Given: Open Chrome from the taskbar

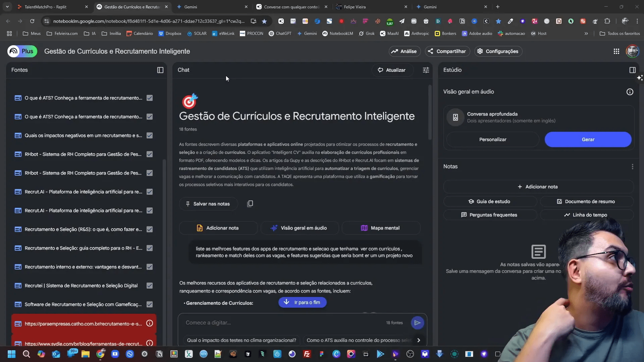Looking at the screenshot, I should pyautogui.click(x=100, y=354).
